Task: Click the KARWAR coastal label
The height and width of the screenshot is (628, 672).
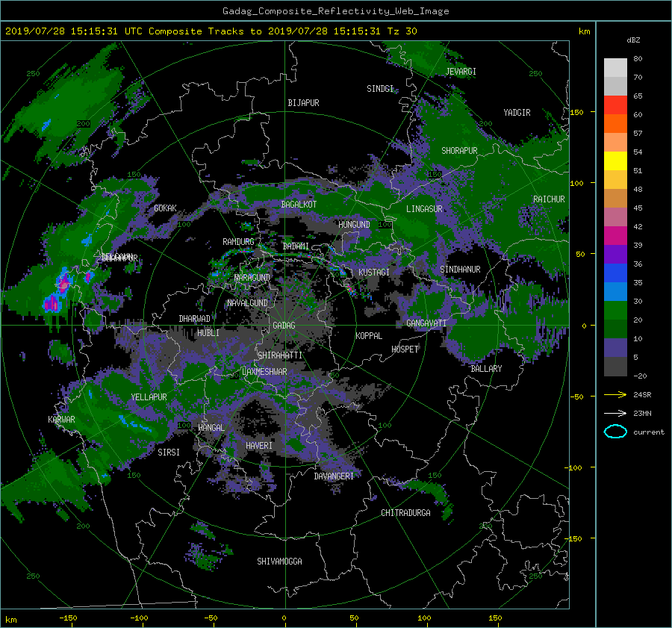Action: click(x=61, y=420)
